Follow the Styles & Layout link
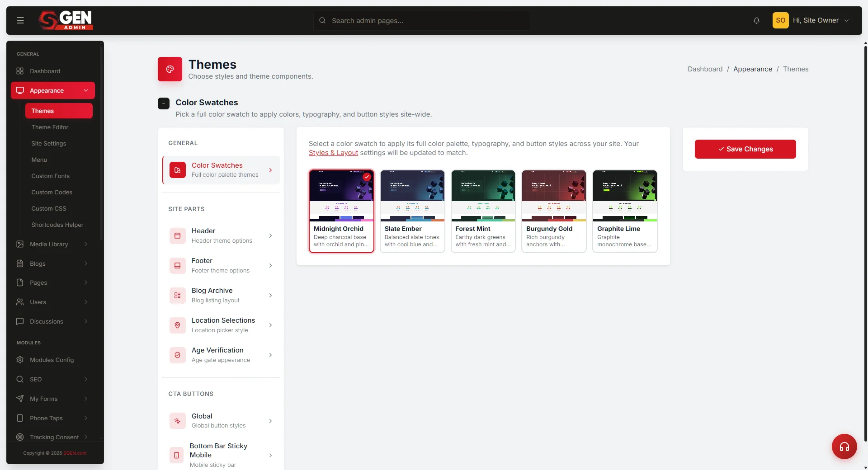 pos(333,153)
